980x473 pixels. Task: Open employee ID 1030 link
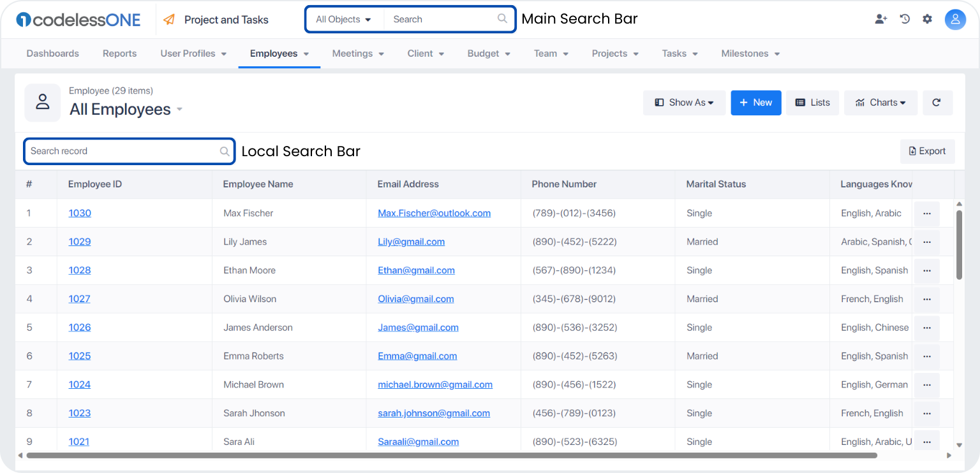pyautogui.click(x=80, y=213)
